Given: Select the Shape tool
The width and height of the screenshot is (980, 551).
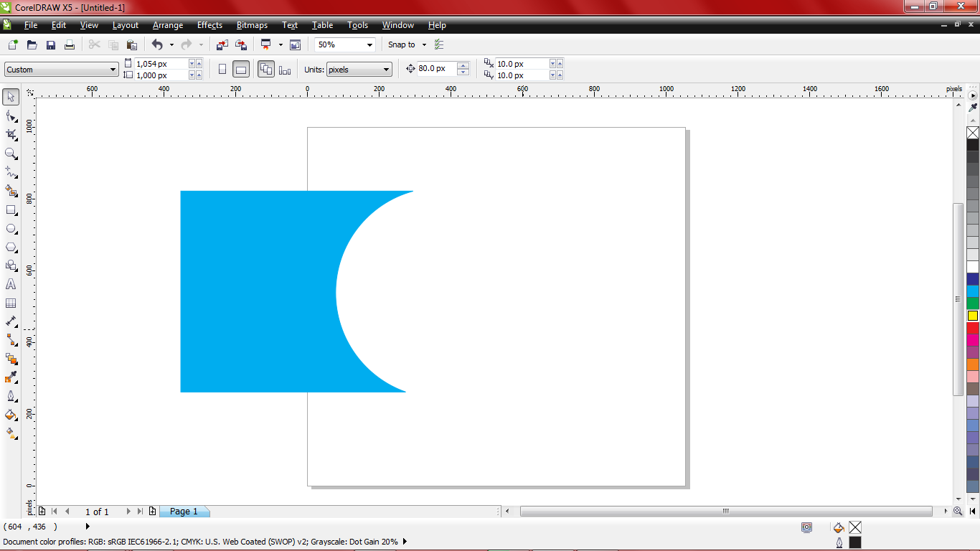Looking at the screenshot, I should click(10, 116).
